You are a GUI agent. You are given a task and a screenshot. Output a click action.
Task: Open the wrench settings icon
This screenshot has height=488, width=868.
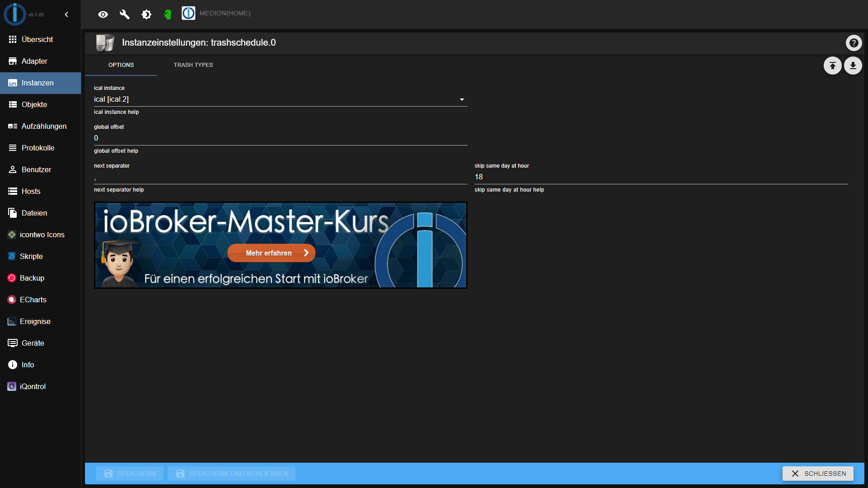125,14
